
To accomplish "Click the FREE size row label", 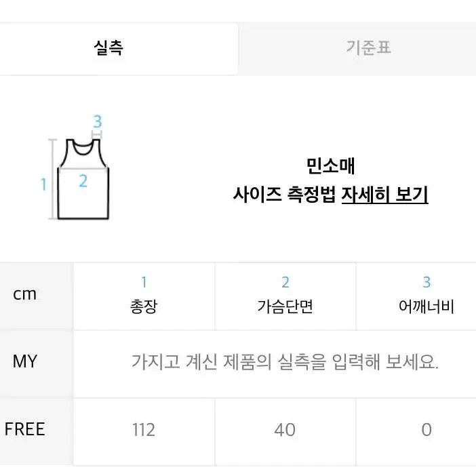I will tap(25, 429).
